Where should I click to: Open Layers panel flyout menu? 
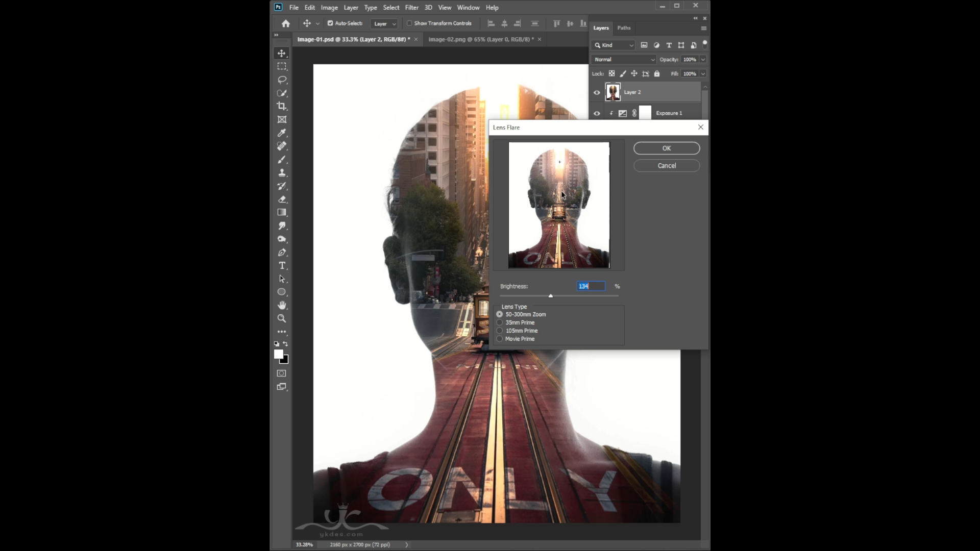coord(704,28)
